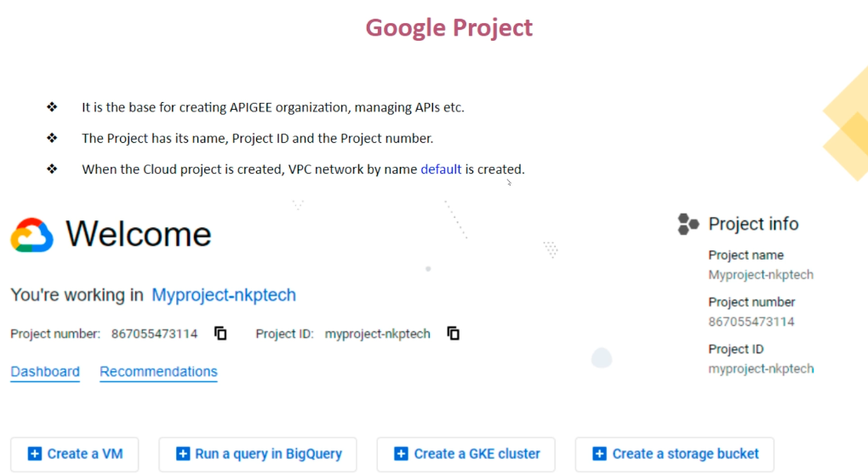Click the Project info hexagon icon
The image size is (868, 475).
(x=688, y=224)
